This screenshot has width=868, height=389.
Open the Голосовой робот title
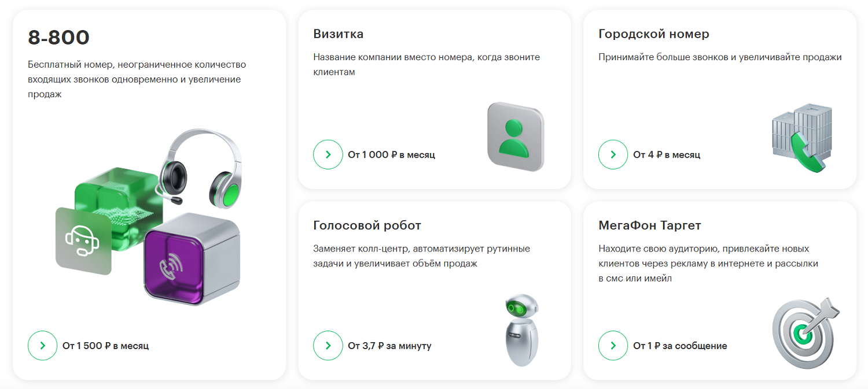click(x=367, y=225)
